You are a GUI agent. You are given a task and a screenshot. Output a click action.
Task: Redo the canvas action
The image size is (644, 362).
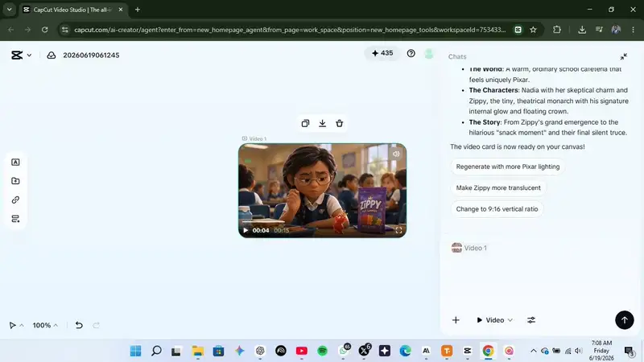[96, 325]
